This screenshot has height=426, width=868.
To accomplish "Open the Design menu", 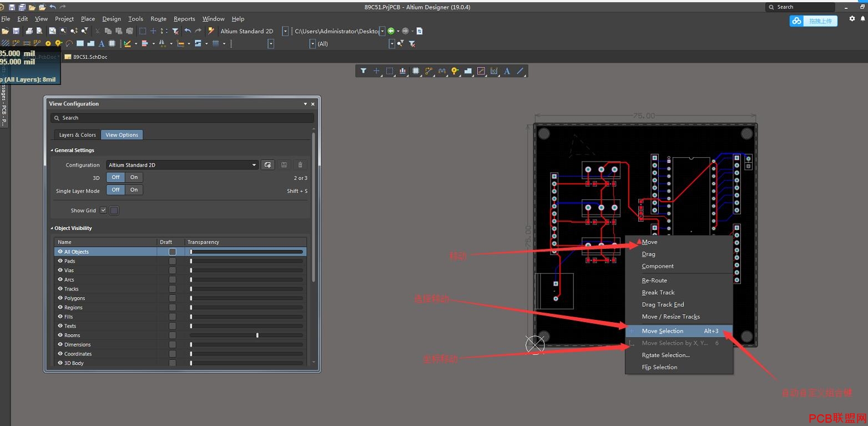I will [112, 19].
